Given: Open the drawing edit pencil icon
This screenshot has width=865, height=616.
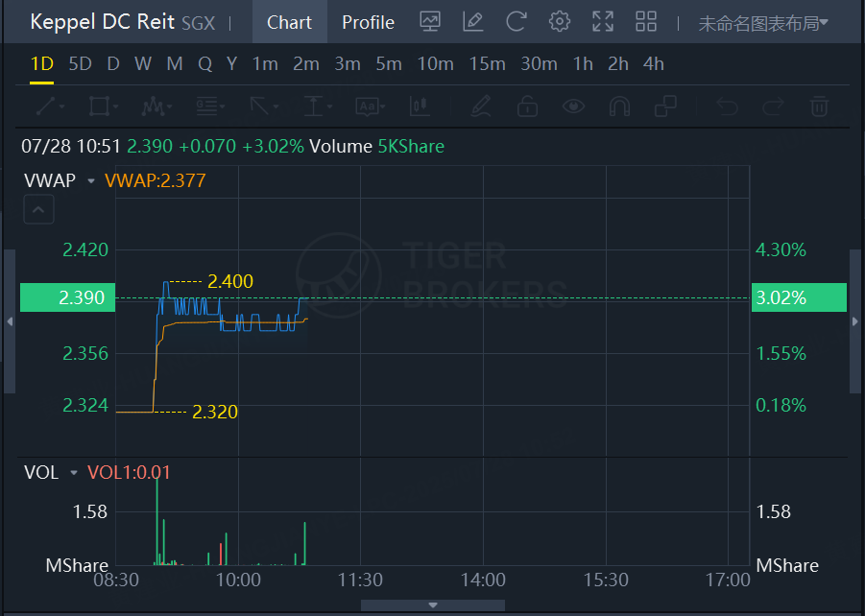Looking at the screenshot, I should pos(473,22).
